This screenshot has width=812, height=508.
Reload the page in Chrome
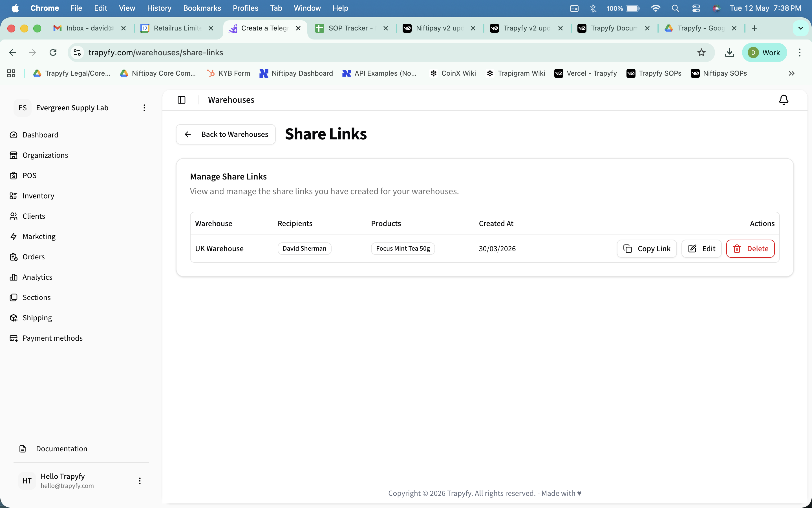click(x=53, y=52)
